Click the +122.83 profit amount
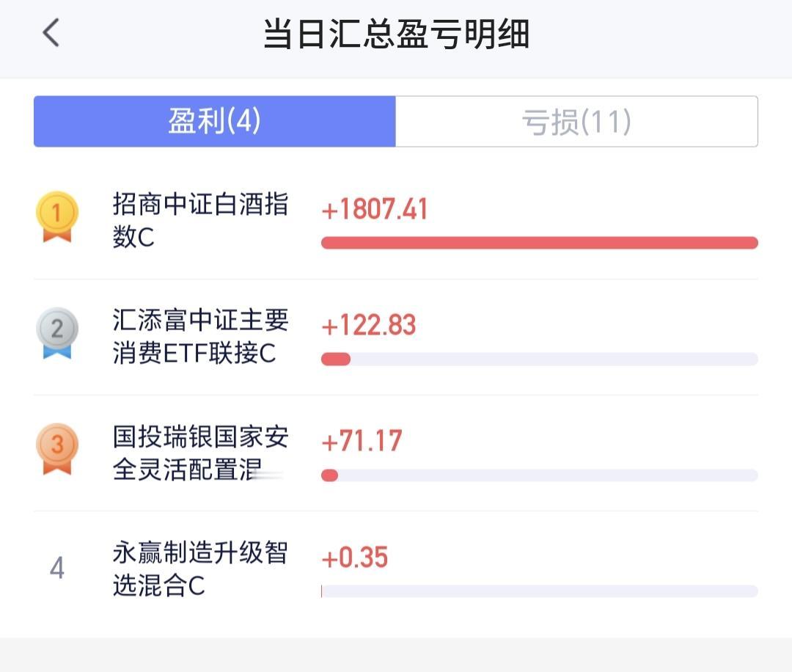 pos(369,325)
